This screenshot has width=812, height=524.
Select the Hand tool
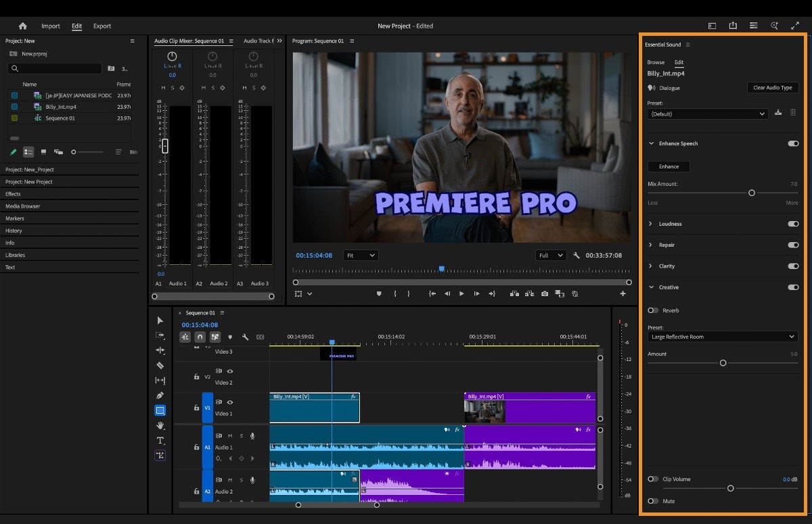click(160, 425)
